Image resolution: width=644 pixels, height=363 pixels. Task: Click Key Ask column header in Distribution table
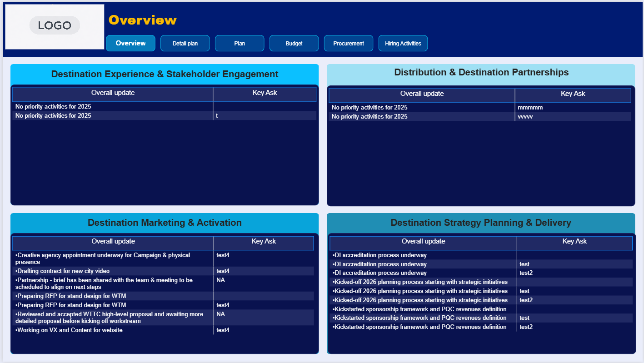tap(573, 94)
